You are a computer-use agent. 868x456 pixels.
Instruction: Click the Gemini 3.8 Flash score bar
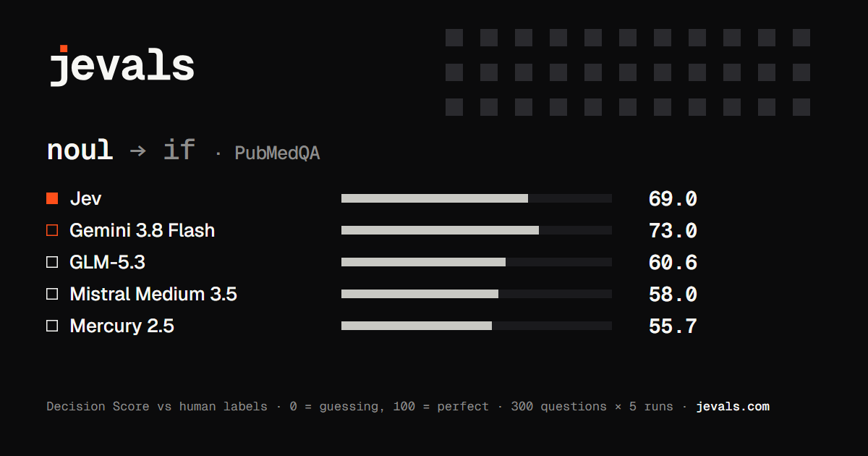click(x=477, y=230)
